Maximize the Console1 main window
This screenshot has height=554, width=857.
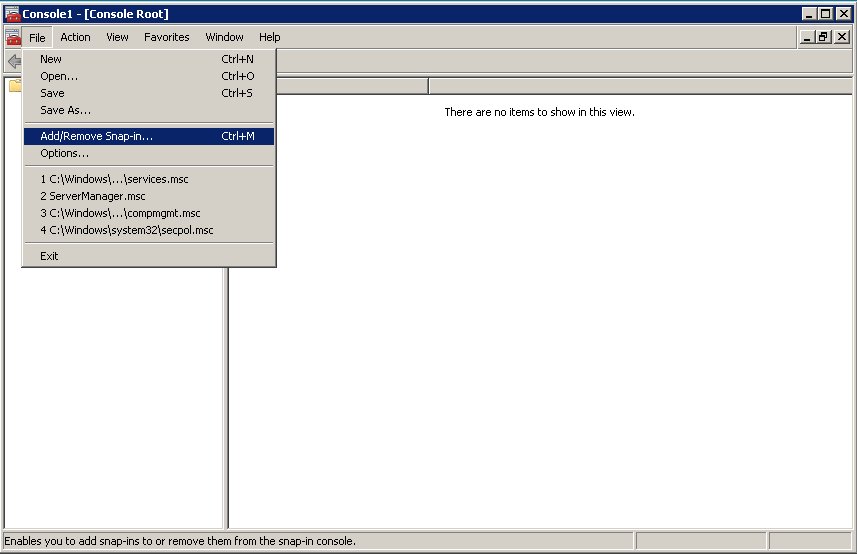(x=825, y=14)
